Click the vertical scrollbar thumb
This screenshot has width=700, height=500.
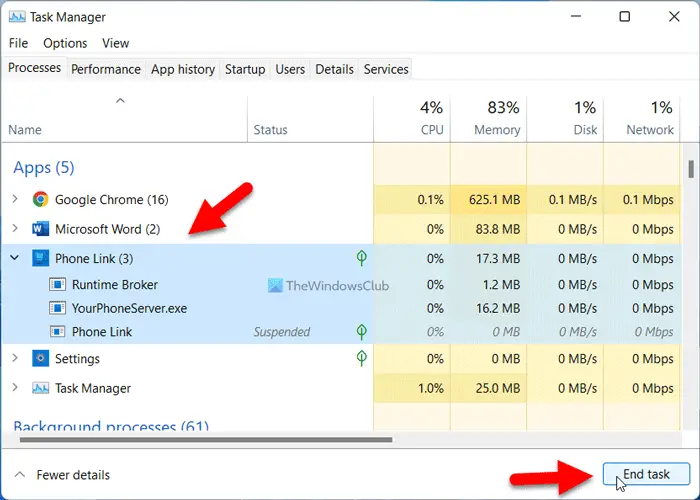click(691, 170)
